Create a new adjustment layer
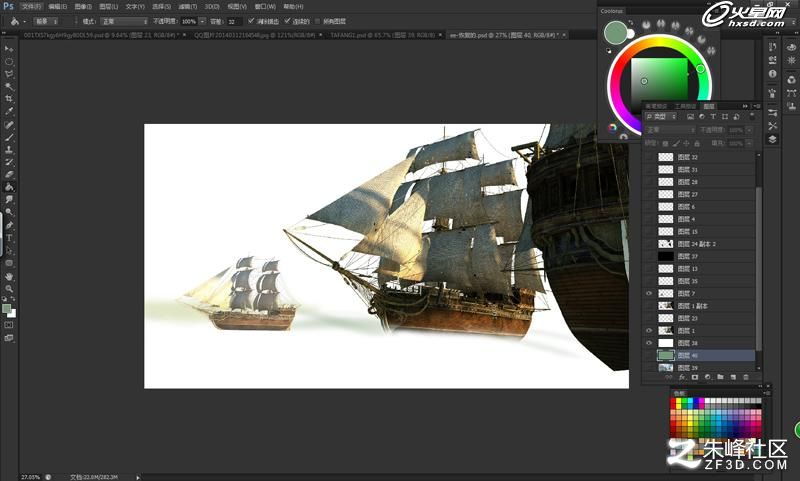This screenshot has height=481, width=800. [707, 377]
